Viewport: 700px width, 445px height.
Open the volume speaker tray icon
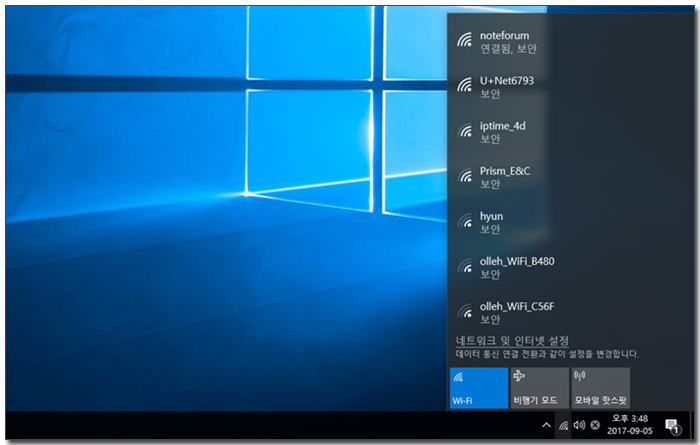pos(579,425)
